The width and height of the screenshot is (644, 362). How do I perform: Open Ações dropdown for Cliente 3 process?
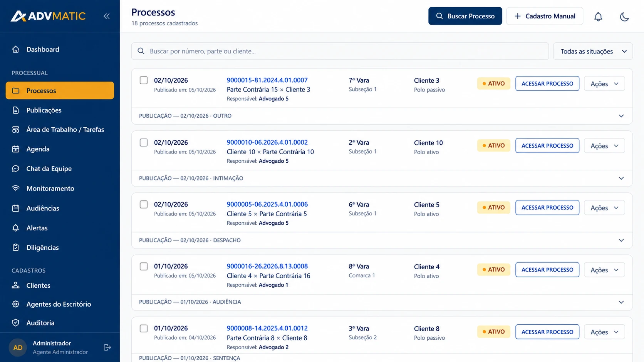point(604,83)
